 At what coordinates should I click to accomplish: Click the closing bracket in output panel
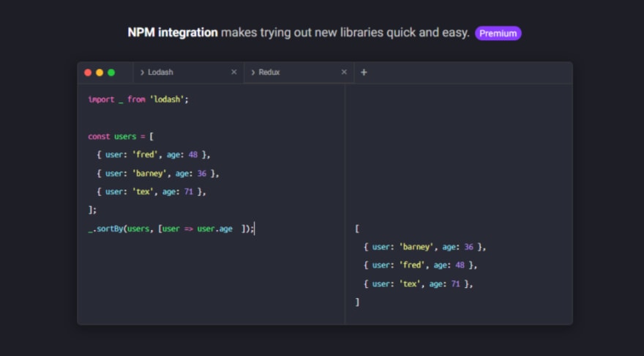click(x=357, y=302)
